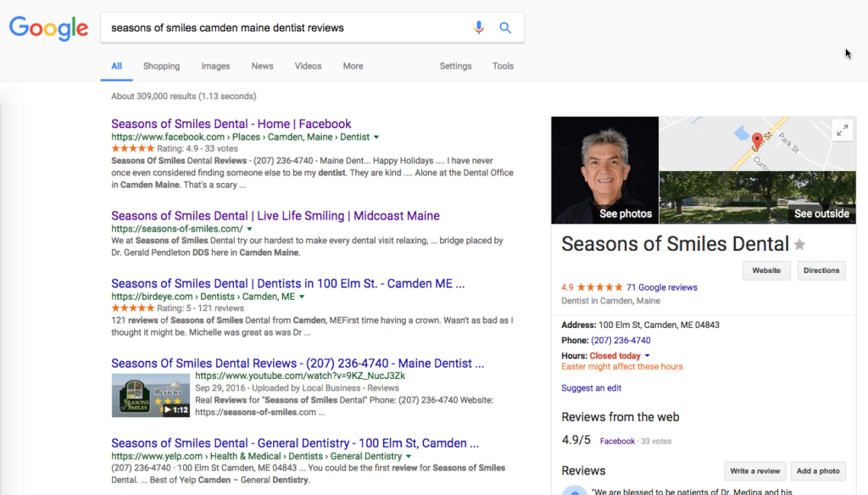Call phone link (207) 236-4740

pos(620,341)
